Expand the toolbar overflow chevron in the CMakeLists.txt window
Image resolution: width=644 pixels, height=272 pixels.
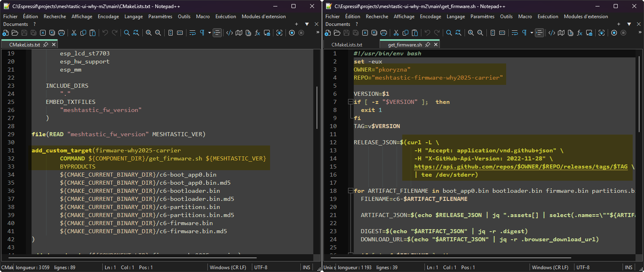pos(318,33)
